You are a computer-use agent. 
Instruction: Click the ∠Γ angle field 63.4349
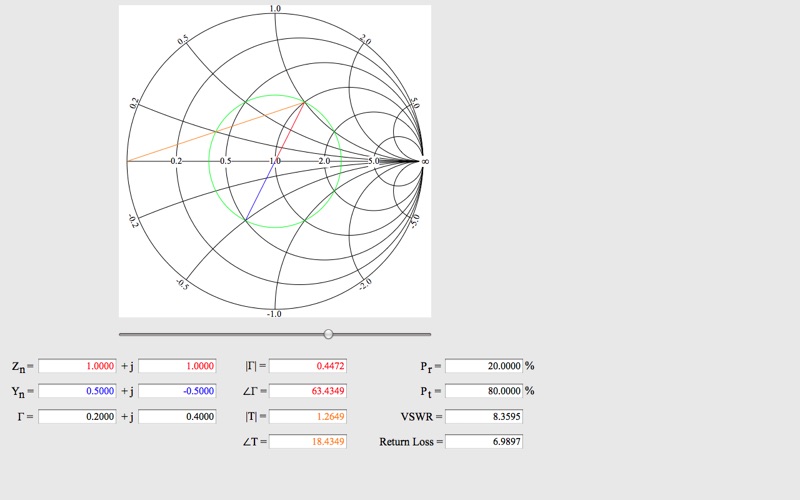(x=308, y=391)
